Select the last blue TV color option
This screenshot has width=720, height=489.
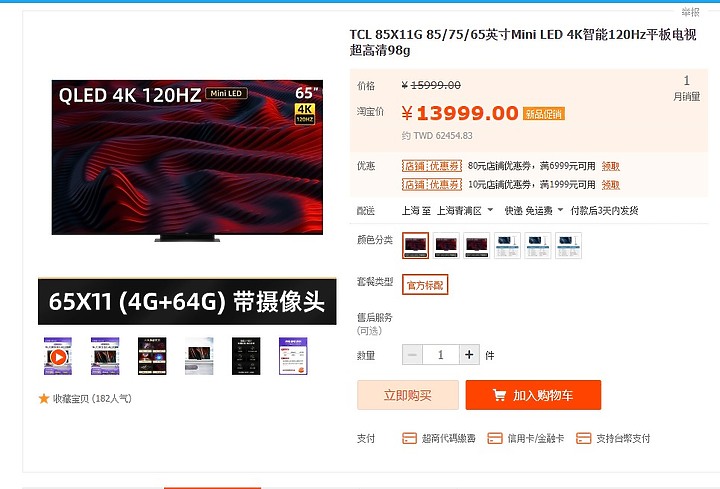tap(568, 246)
